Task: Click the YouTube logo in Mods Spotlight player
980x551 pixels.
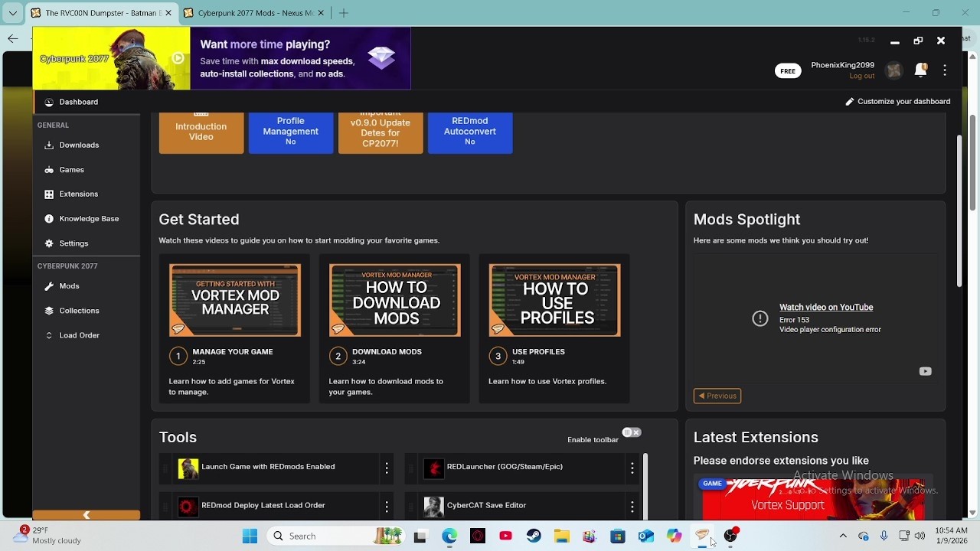Action: [x=925, y=371]
